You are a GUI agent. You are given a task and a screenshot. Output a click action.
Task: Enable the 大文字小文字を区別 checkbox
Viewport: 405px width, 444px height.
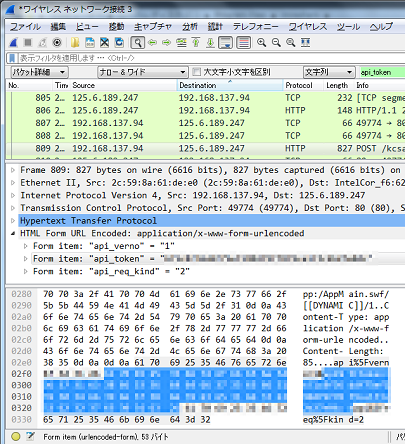click(197, 72)
